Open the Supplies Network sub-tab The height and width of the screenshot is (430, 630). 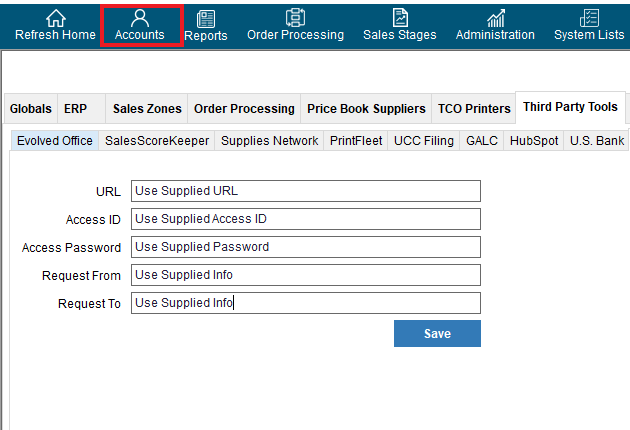269,141
